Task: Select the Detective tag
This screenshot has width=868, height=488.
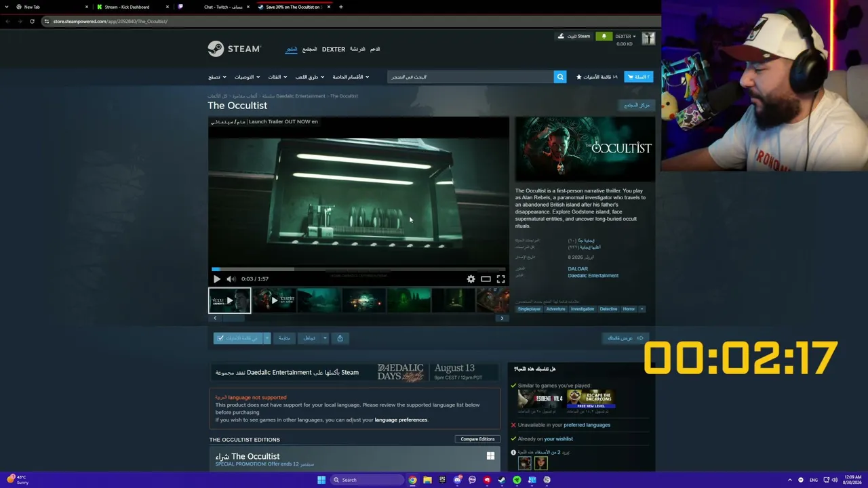Action: pos(608,309)
